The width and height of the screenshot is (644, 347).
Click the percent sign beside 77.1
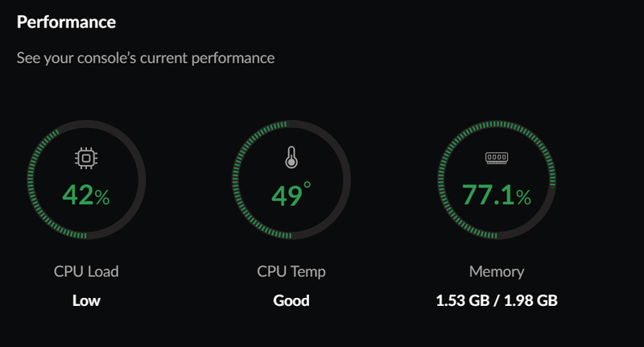524,197
